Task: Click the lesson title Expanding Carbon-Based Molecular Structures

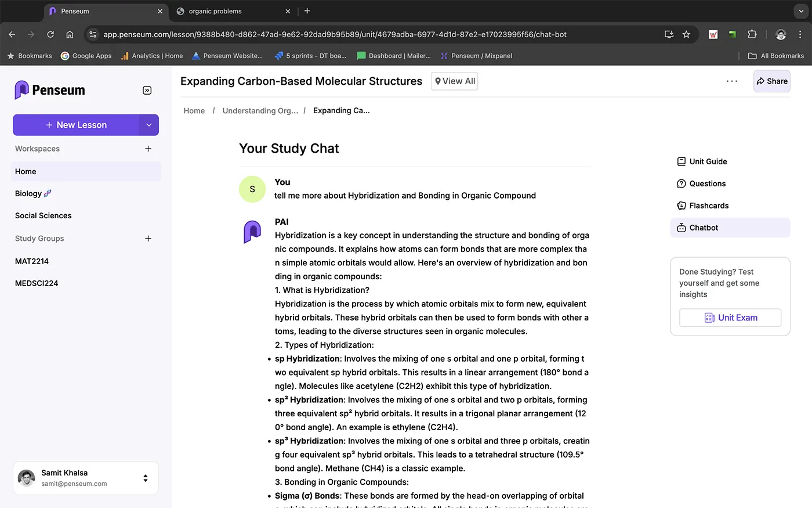Action: pyautogui.click(x=301, y=81)
